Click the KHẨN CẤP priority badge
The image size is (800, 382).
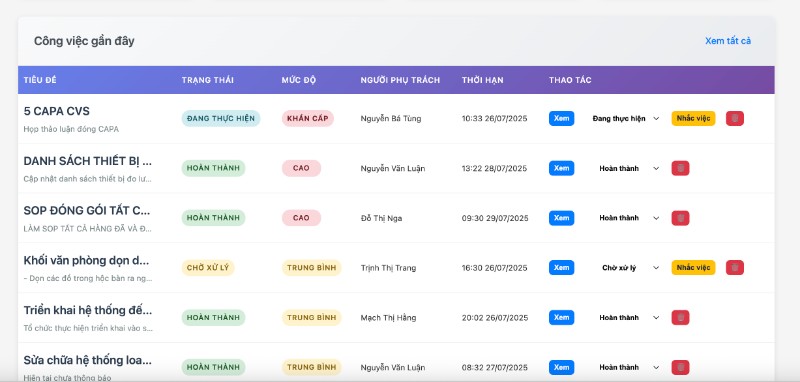pyautogui.click(x=308, y=118)
